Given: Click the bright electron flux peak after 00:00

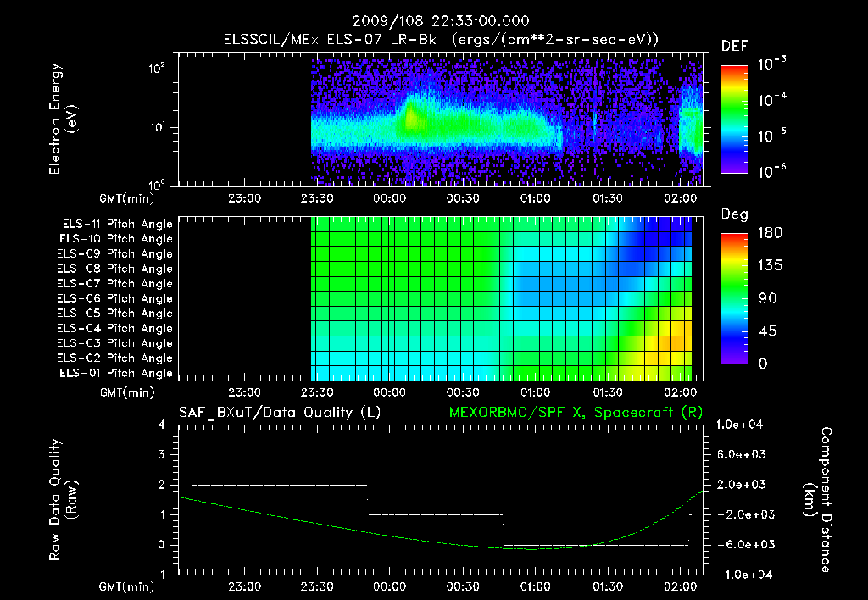Looking at the screenshot, I should [x=411, y=118].
